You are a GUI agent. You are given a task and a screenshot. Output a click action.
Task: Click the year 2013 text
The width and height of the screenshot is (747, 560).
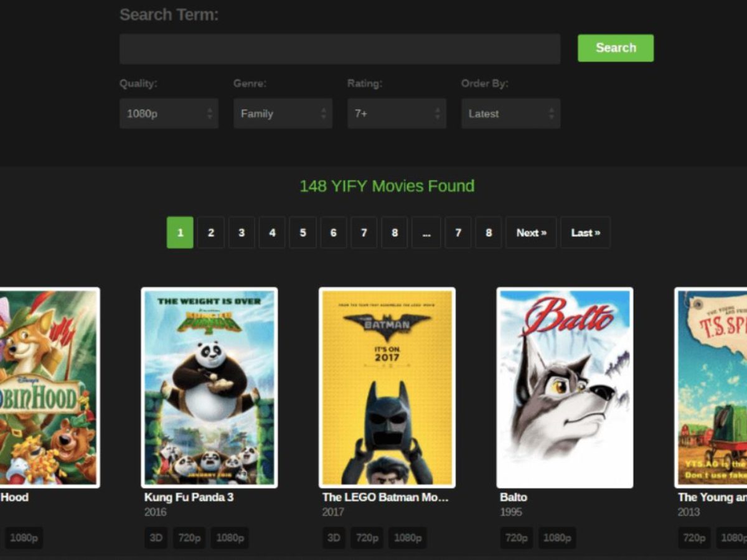point(689,512)
